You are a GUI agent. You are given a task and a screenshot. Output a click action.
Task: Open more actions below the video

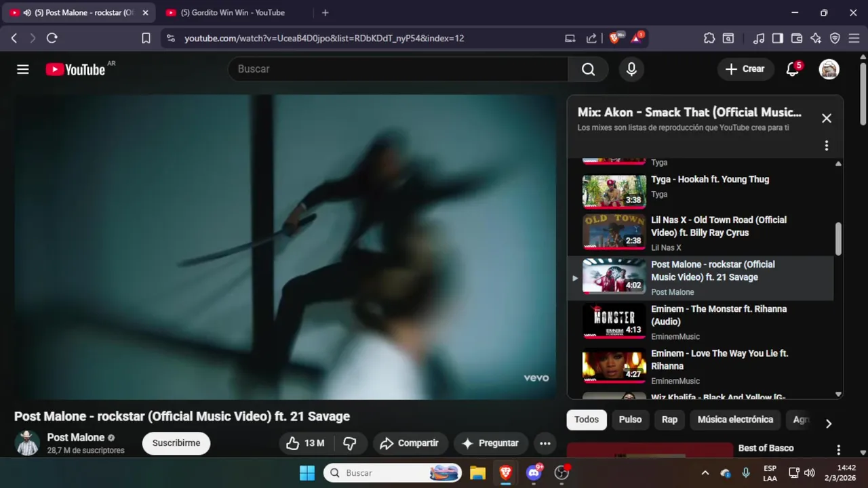545,443
